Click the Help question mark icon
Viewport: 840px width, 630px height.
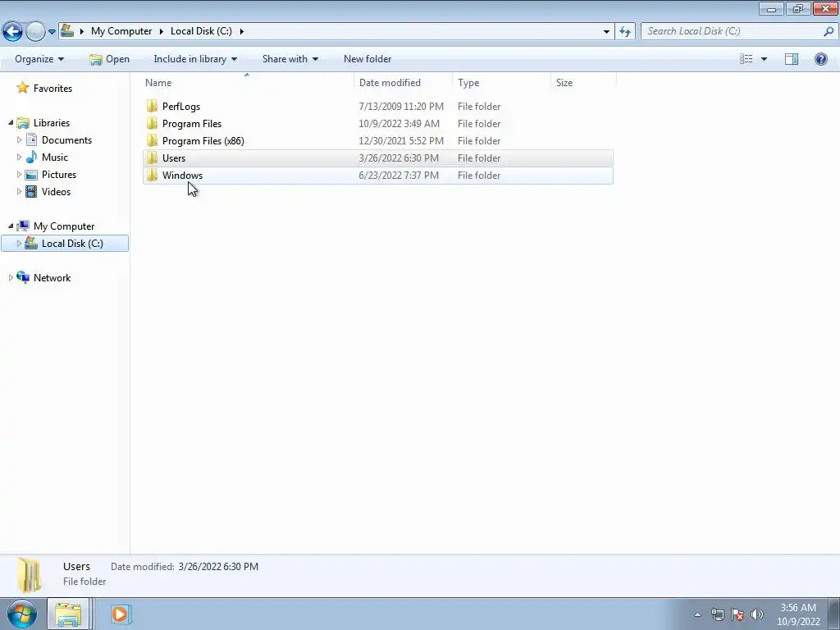[820, 59]
